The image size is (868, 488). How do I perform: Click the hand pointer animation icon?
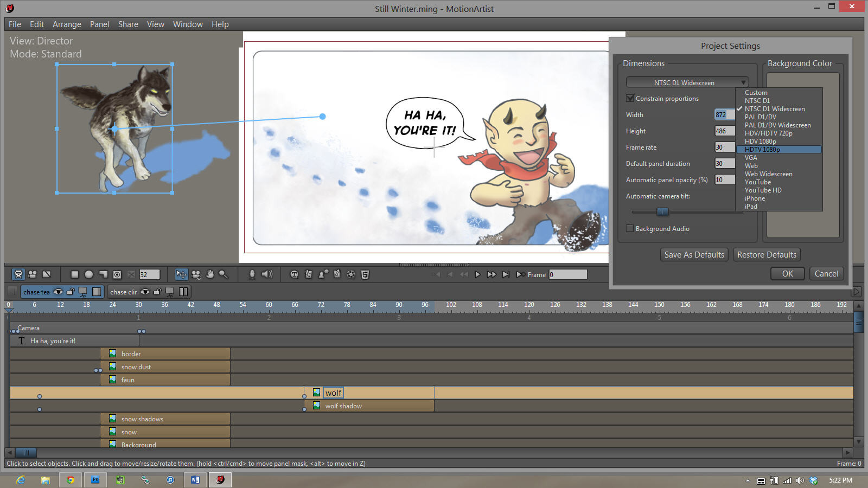tap(309, 274)
